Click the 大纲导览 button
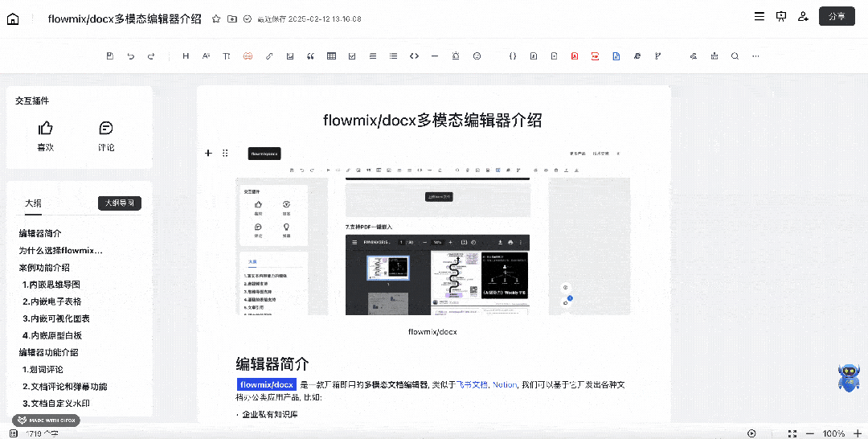This screenshot has width=868, height=439. pyautogui.click(x=120, y=203)
